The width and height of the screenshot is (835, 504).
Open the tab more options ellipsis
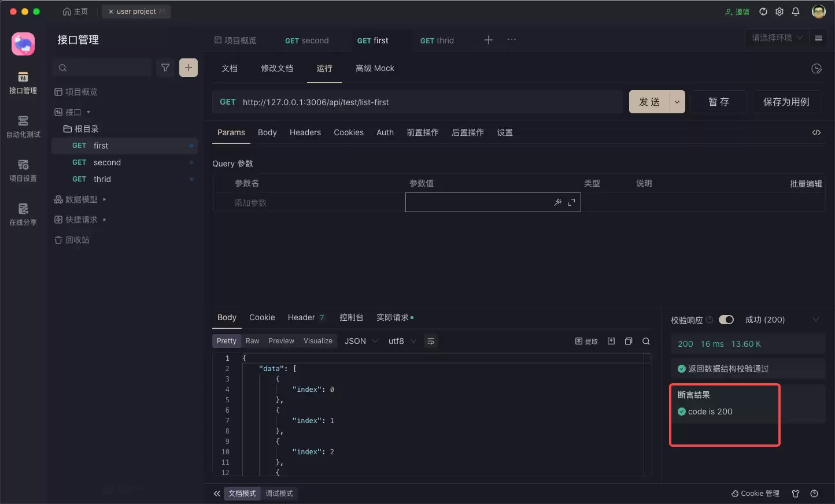512,40
